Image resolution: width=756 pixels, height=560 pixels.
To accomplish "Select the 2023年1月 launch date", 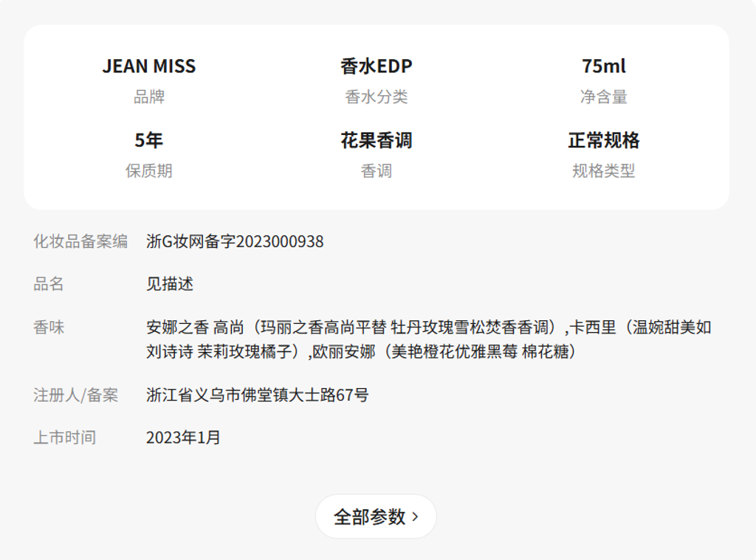I will 183,438.
